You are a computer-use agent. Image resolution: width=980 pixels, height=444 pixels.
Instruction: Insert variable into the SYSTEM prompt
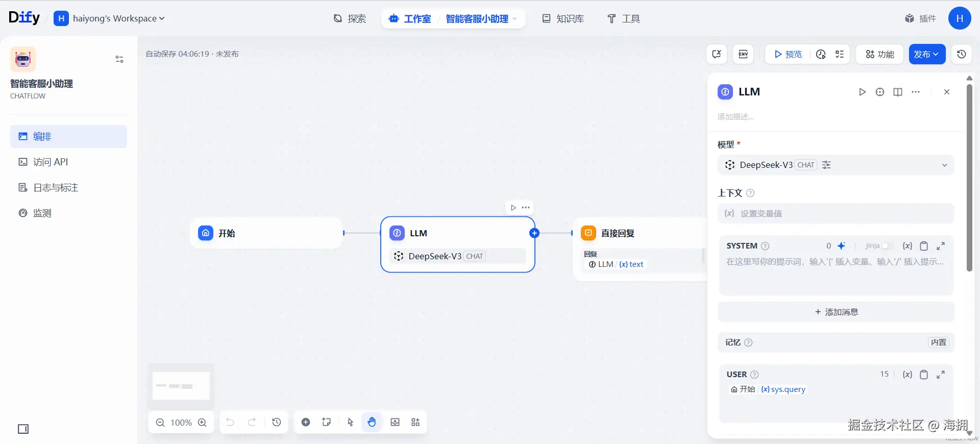[x=908, y=246]
